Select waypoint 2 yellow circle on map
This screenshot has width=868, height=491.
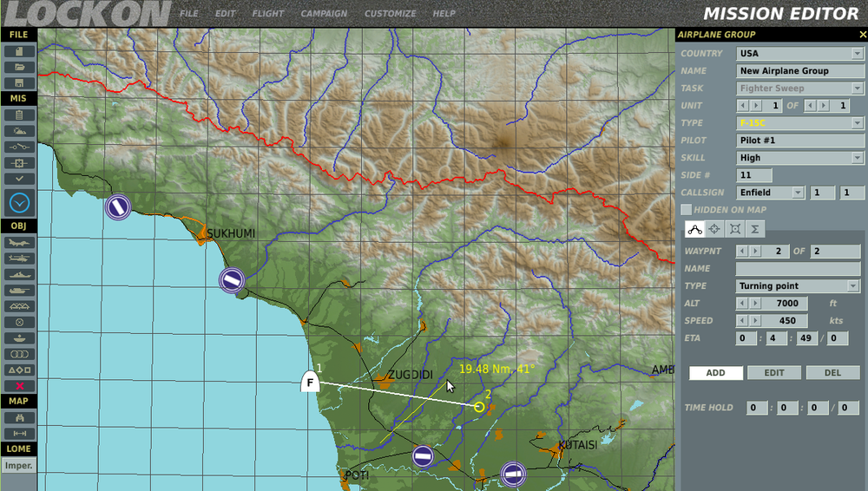479,408
